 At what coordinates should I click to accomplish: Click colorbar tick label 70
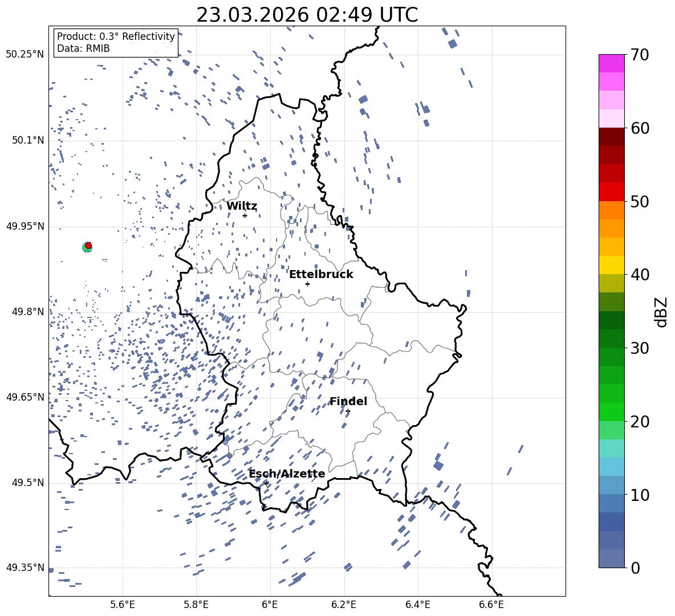pos(640,55)
